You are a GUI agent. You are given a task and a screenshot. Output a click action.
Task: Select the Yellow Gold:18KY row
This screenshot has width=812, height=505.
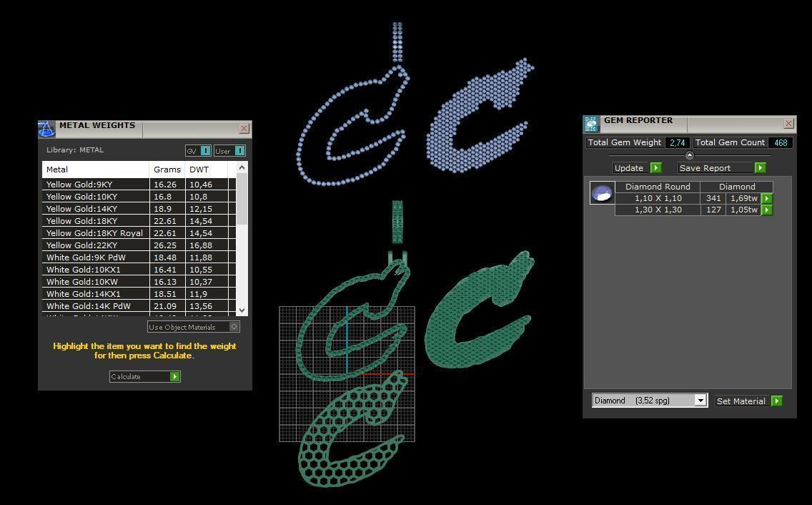pyautogui.click(x=139, y=221)
